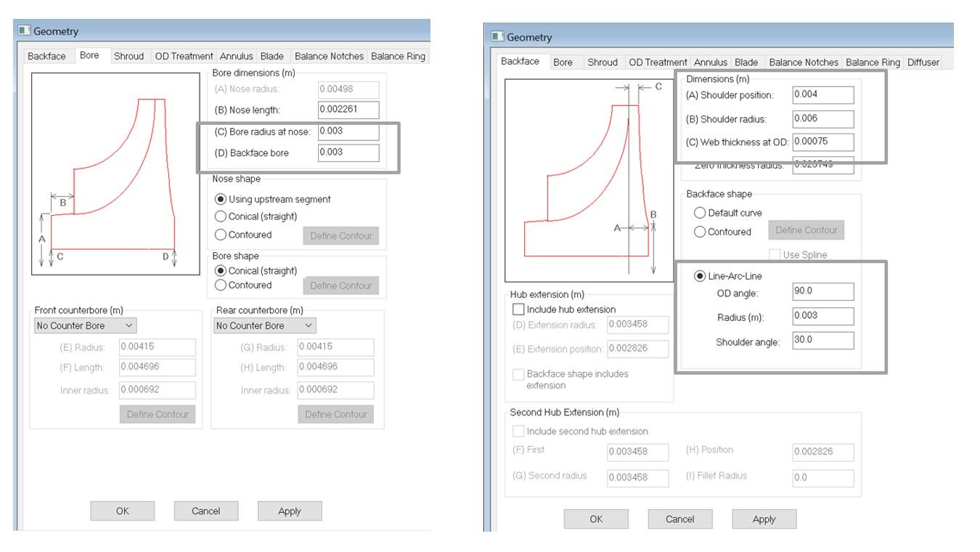Open the Balance Notches tab in left dialog
This screenshot has width=980, height=552.
coord(329,56)
